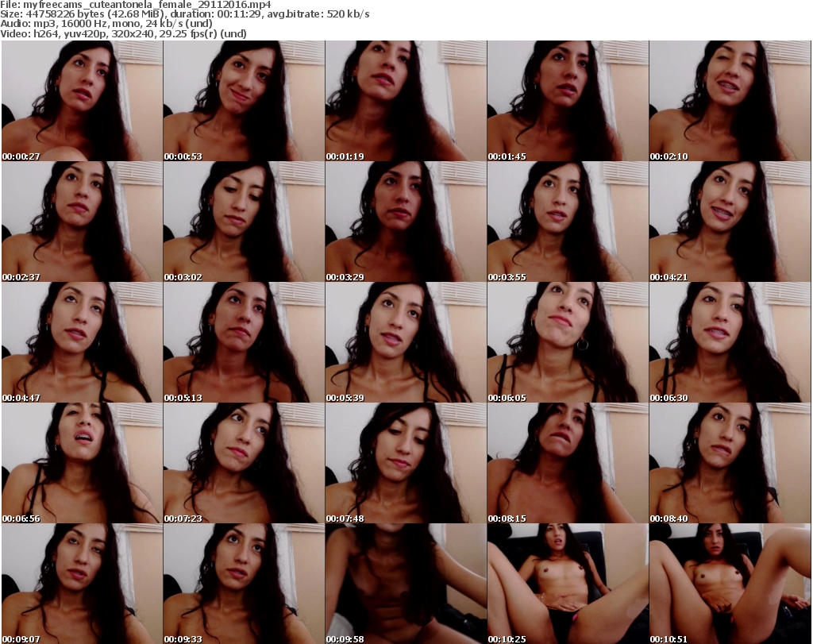Click the file name line at top
The image size is (813, 644).
pyautogui.click(x=135, y=5)
